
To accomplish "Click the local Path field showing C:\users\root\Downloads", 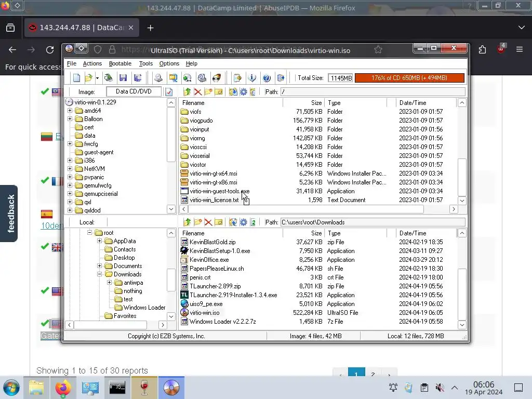I will (x=373, y=222).
